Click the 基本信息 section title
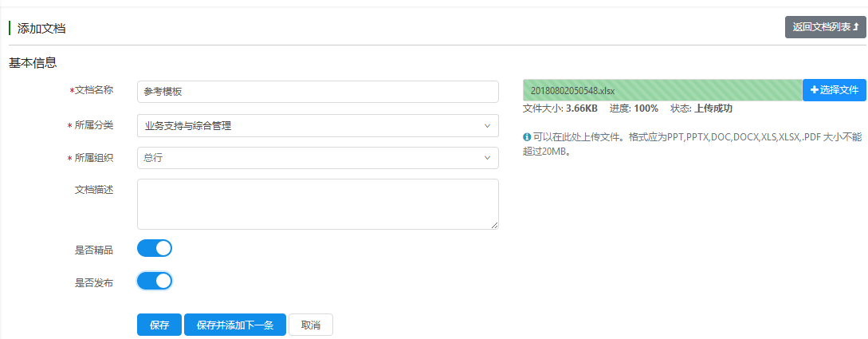The height and width of the screenshot is (339, 868). point(33,62)
